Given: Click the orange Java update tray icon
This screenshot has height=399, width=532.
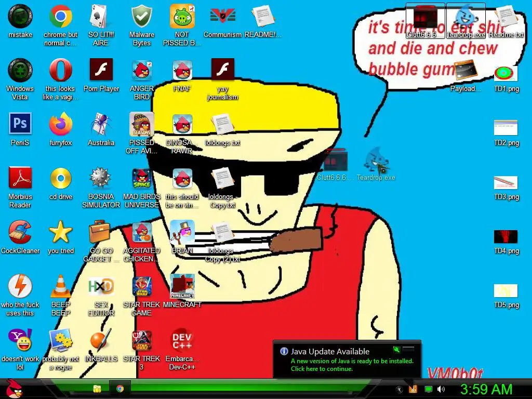Looking at the screenshot, I should pos(413,389).
